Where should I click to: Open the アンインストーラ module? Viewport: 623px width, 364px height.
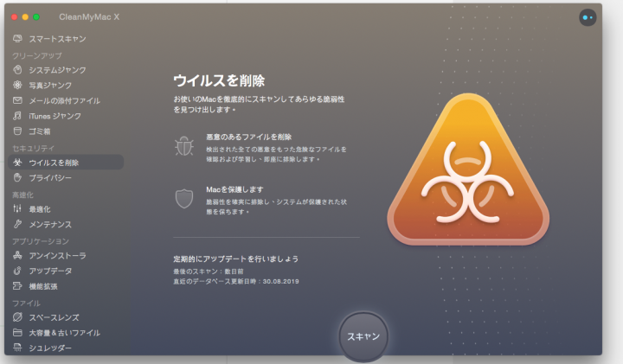pyautogui.click(x=57, y=255)
